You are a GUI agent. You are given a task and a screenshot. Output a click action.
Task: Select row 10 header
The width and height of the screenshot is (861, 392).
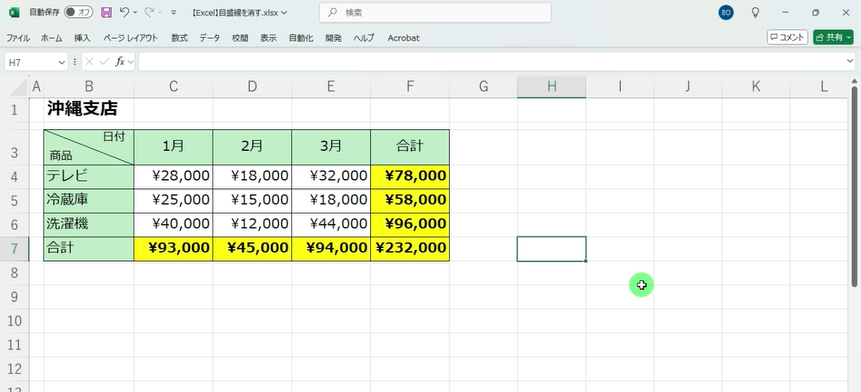14,321
